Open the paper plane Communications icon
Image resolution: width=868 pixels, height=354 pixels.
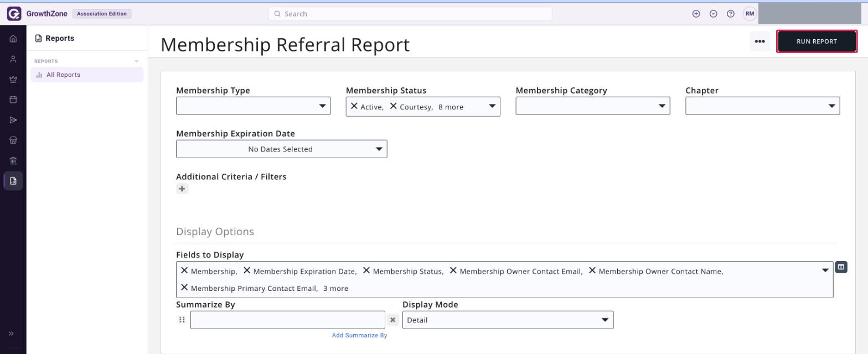(x=13, y=120)
